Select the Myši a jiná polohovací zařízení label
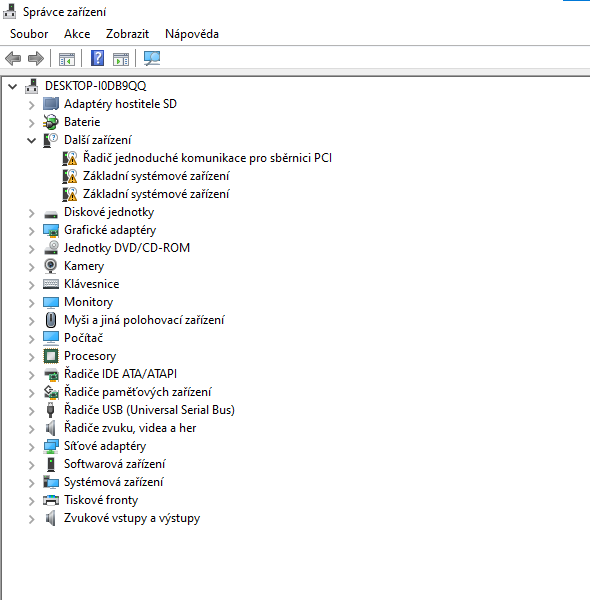The image size is (590, 600). click(144, 320)
